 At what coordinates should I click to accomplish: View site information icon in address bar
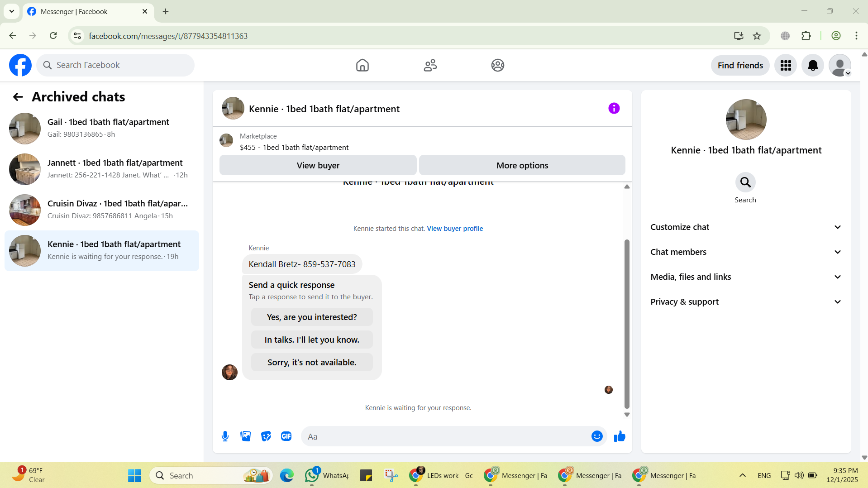click(77, 36)
